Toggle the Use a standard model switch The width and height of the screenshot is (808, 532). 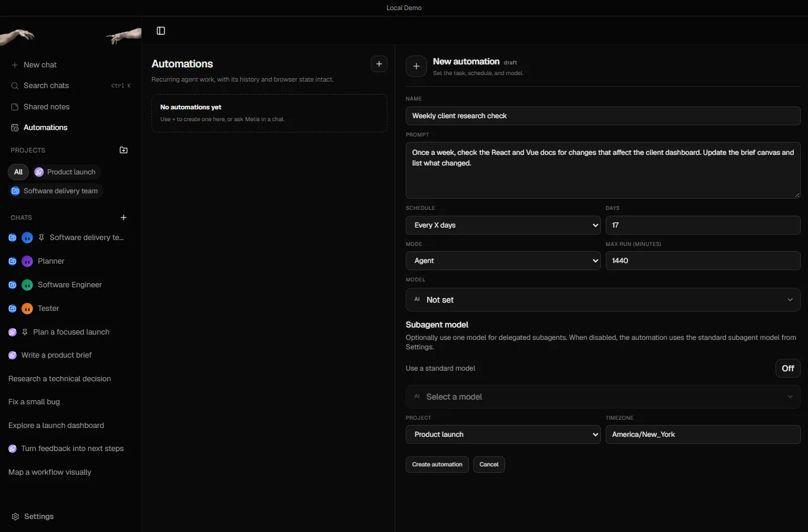click(x=788, y=368)
